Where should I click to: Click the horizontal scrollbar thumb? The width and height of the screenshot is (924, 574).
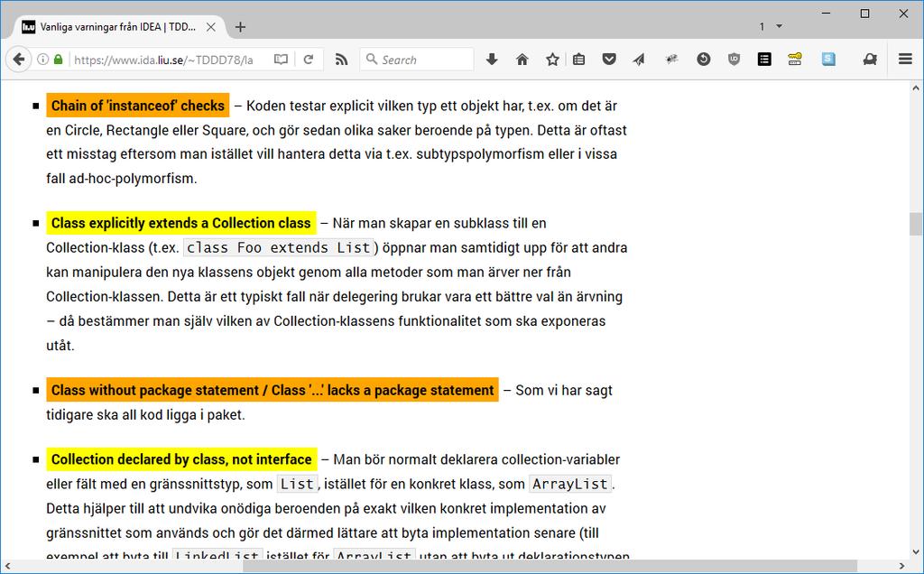coord(550,567)
